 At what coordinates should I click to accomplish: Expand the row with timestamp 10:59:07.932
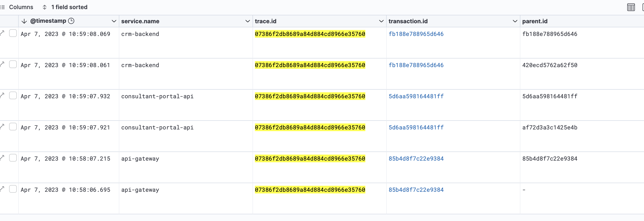2,95
